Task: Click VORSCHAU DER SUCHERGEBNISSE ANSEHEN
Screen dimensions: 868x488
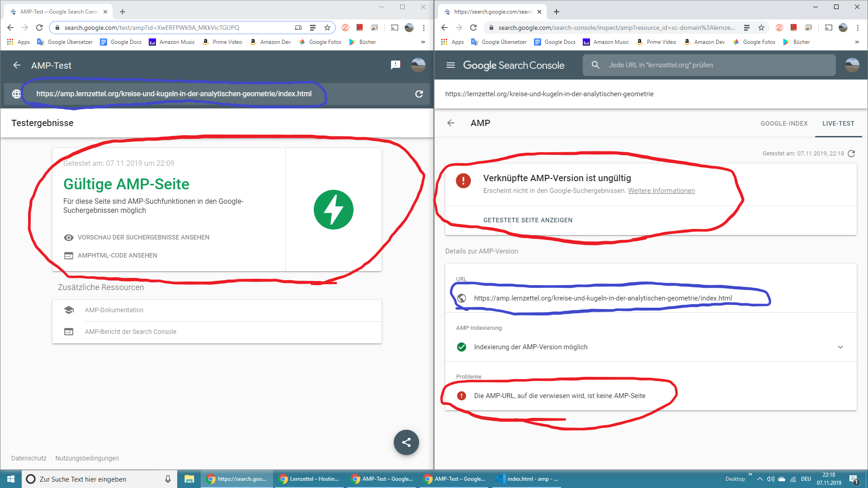Action: tap(143, 237)
